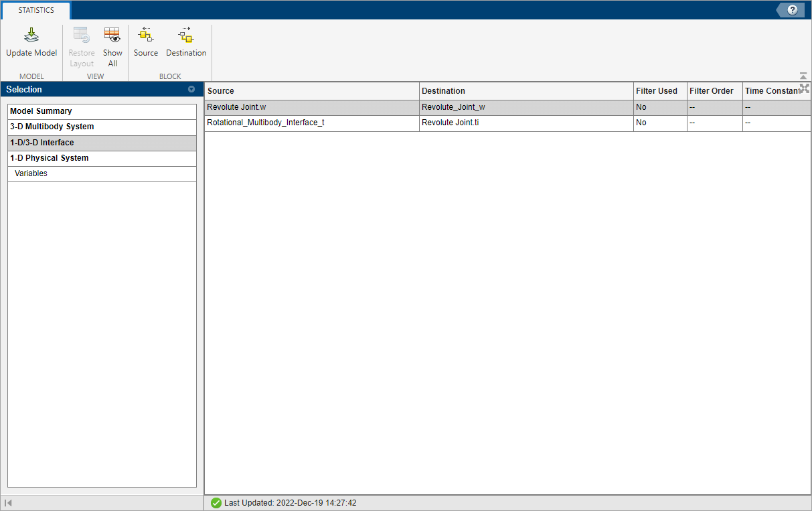
Task: Select the Source highlight tool icon
Action: 145,39
